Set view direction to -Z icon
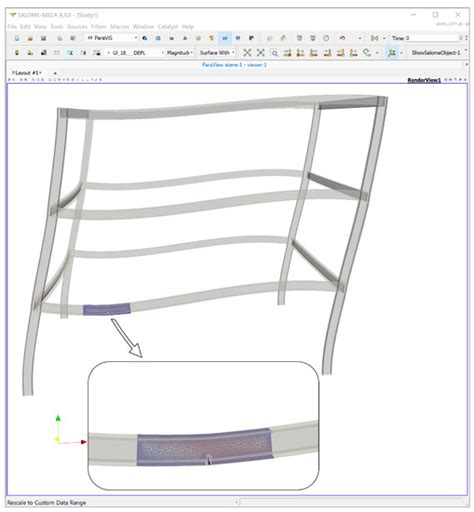The height and width of the screenshot is (512, 474). pos(354,53)
